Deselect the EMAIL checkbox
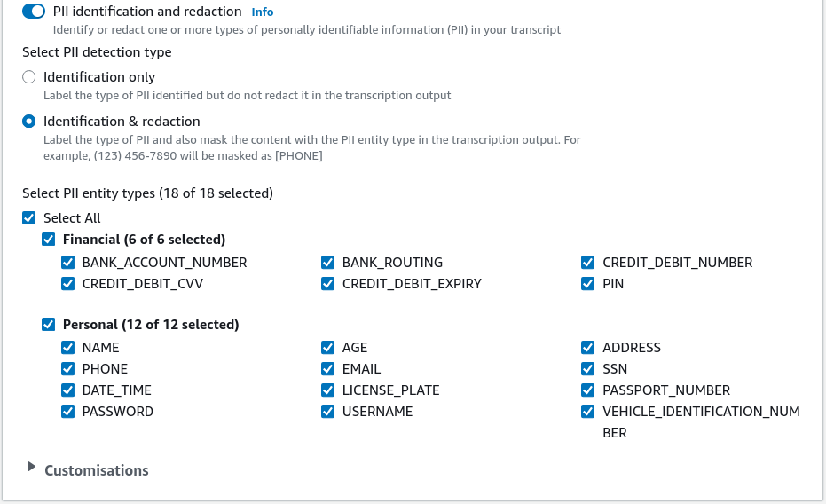826x504 pixels. tap(327, 368)
